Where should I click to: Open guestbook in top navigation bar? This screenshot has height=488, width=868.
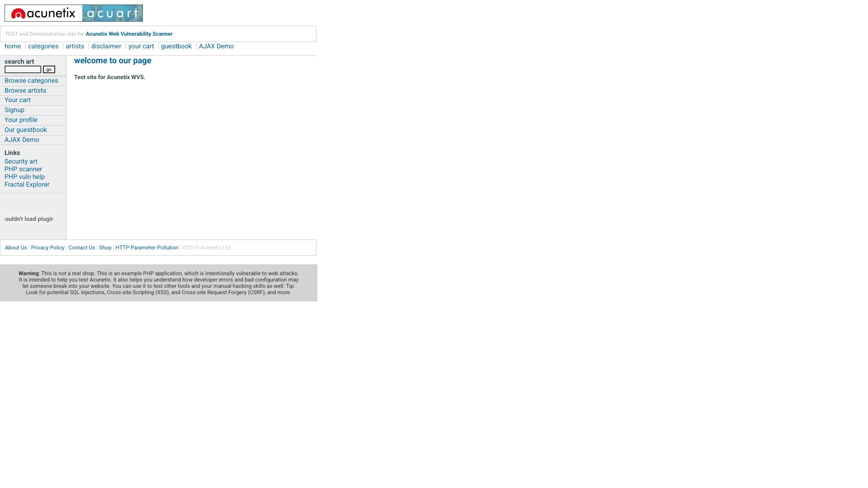point(176,47)
